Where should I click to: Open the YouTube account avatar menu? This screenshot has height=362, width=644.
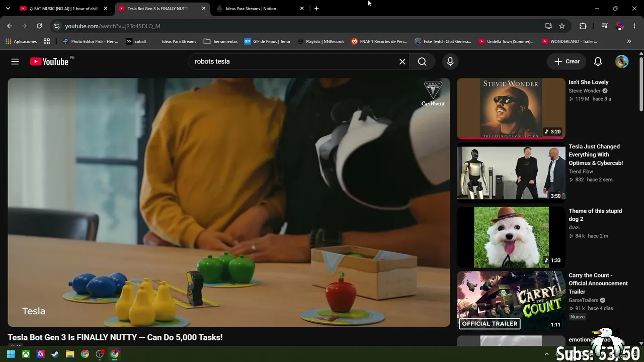(x=622, y=61)
